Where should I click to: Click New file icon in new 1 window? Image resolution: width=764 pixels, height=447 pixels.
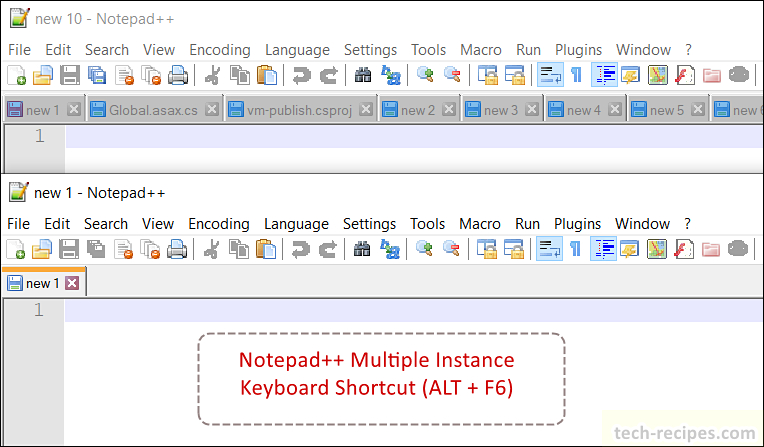pyautogui.click(x=16, y=249)
